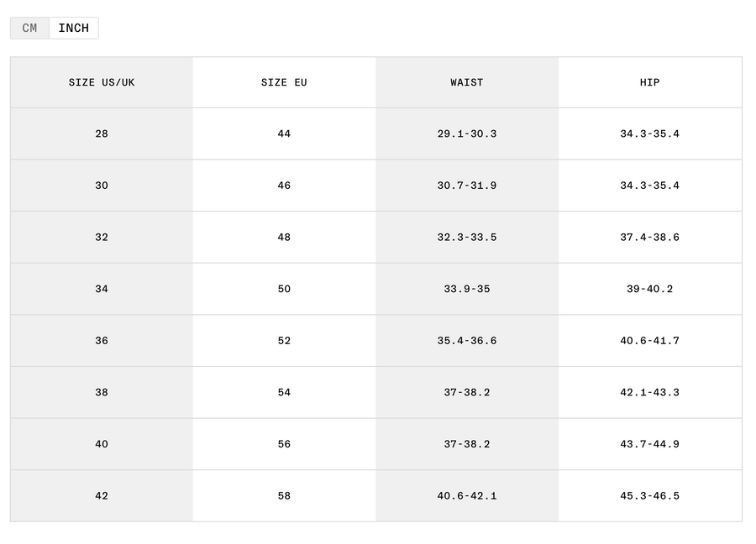Click the SIZE EU column header
The width and height of the screenshot is (756, 544).
285,82
